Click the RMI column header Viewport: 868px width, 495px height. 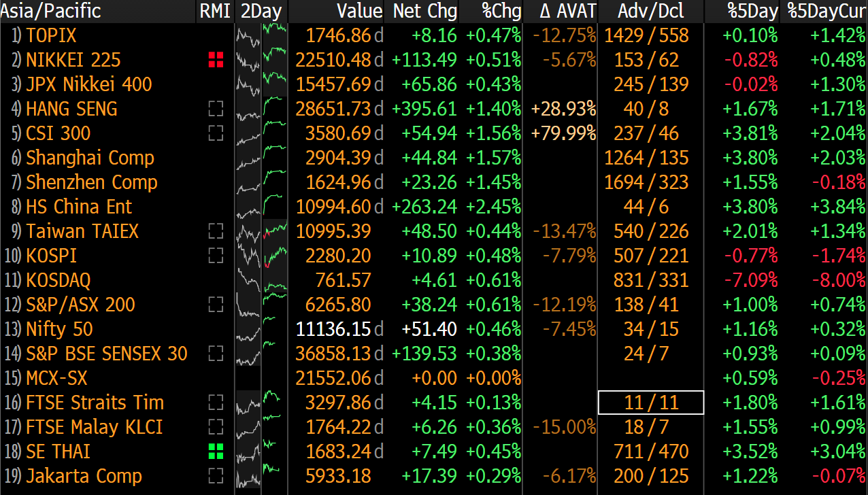pos(216,11)
